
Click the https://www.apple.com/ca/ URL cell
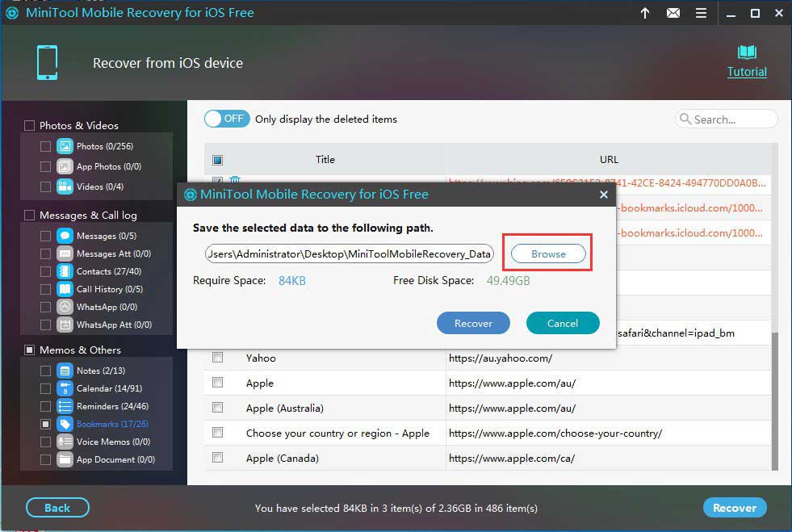[512, 459]
